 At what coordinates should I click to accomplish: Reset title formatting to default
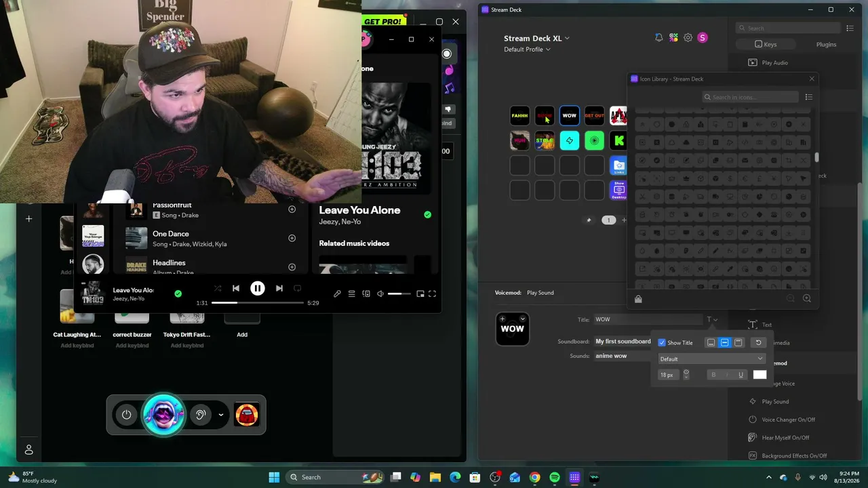point(758,343)
